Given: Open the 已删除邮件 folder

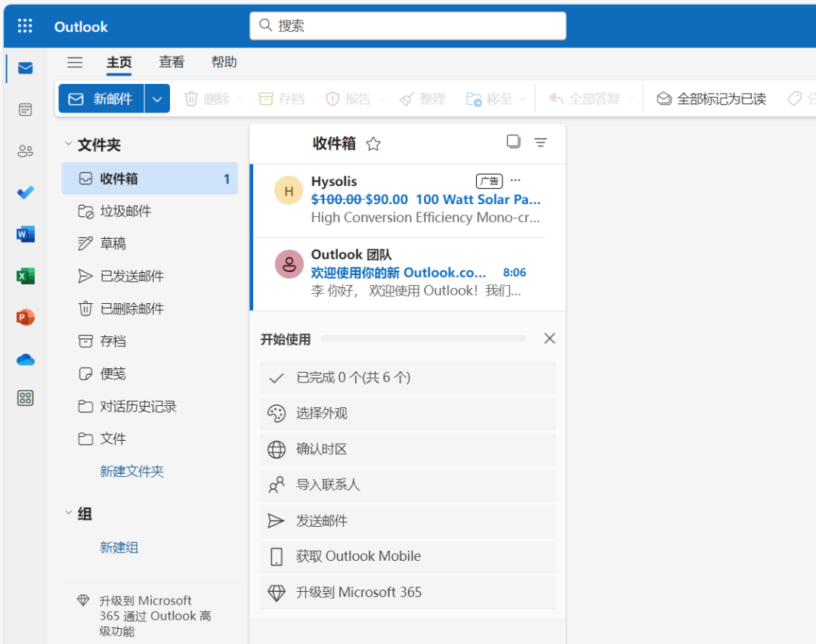Looking at the screenshot, I should click(150, 308).
